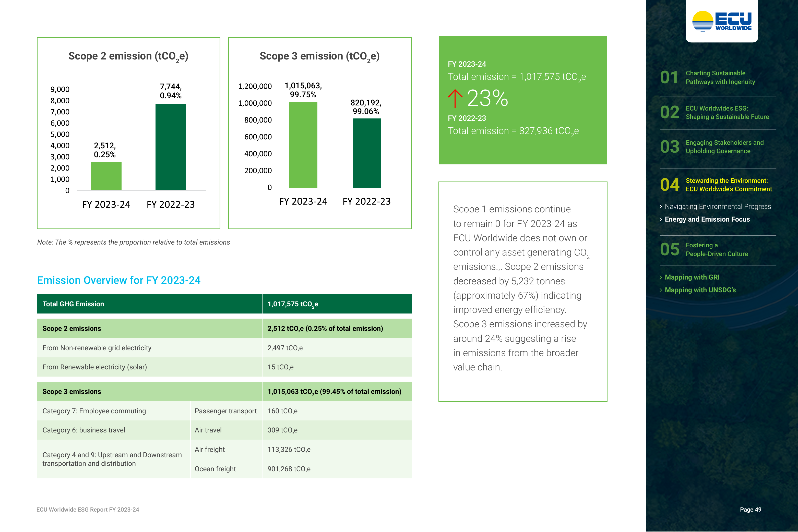This screenshot has width=798, height=532.
Task: Click From Non-renewable grid electricity row
Action: point(224,347)
